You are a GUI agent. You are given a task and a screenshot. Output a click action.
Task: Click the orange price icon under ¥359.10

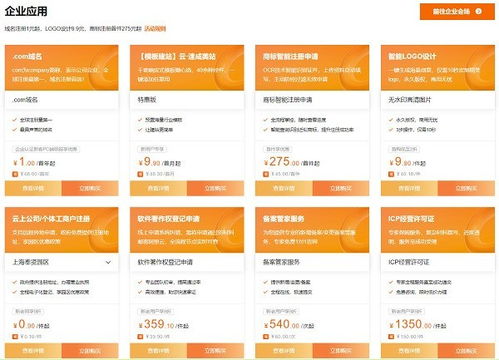click(x=140, y=337)
